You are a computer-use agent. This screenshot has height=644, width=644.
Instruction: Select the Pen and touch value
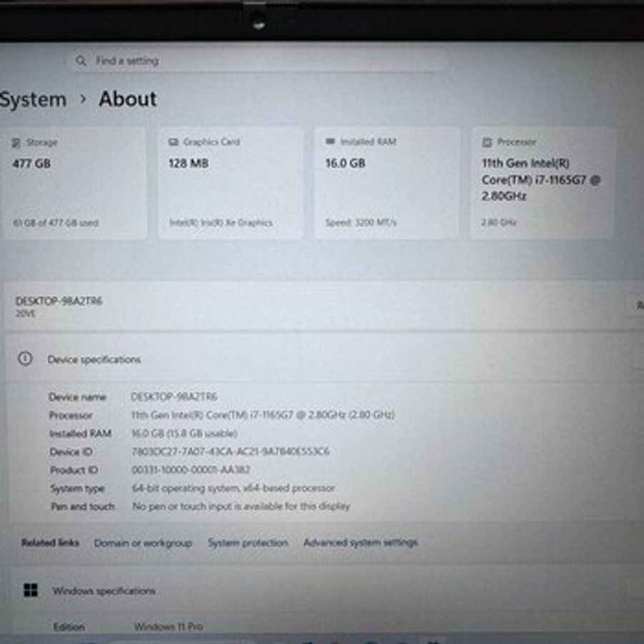point(241,506)
